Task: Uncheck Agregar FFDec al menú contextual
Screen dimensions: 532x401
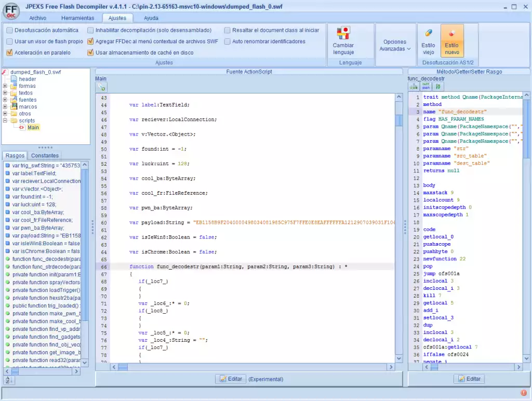Action: click(90, 42)
